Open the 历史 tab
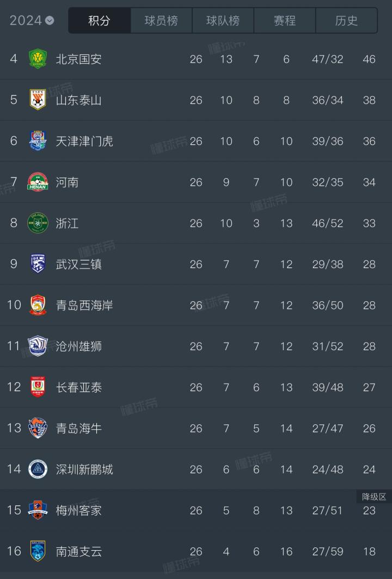 pyautogui.click(x=346, y=20)
